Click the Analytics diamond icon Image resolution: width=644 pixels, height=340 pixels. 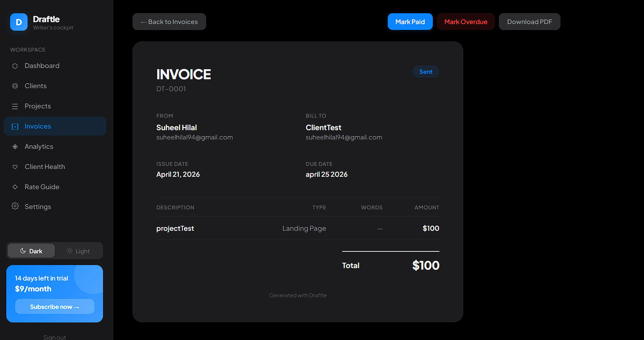coord(15,146)
